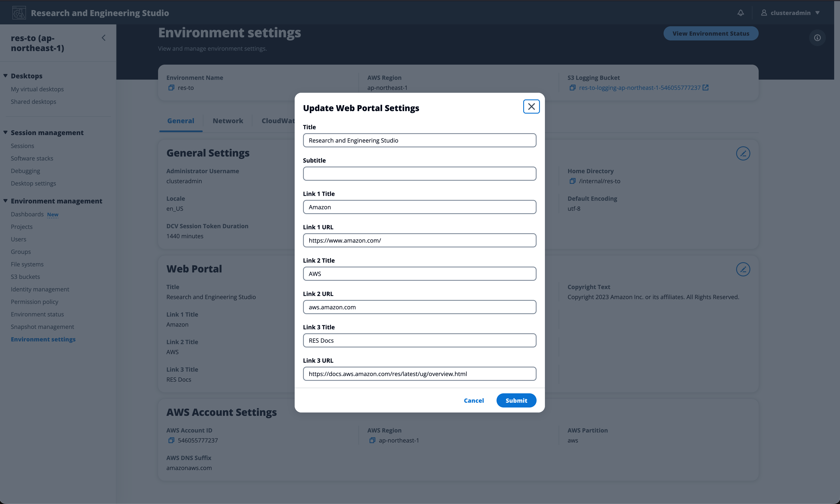Collapse the Environment management section
The image size is (840, 504).
(x=5, y=201)
